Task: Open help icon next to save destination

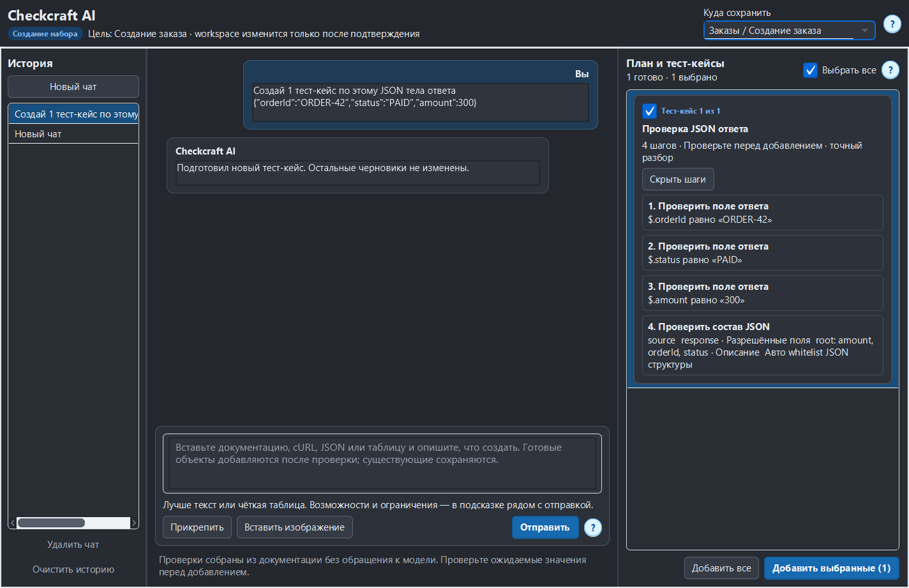Action: [892, 24]
